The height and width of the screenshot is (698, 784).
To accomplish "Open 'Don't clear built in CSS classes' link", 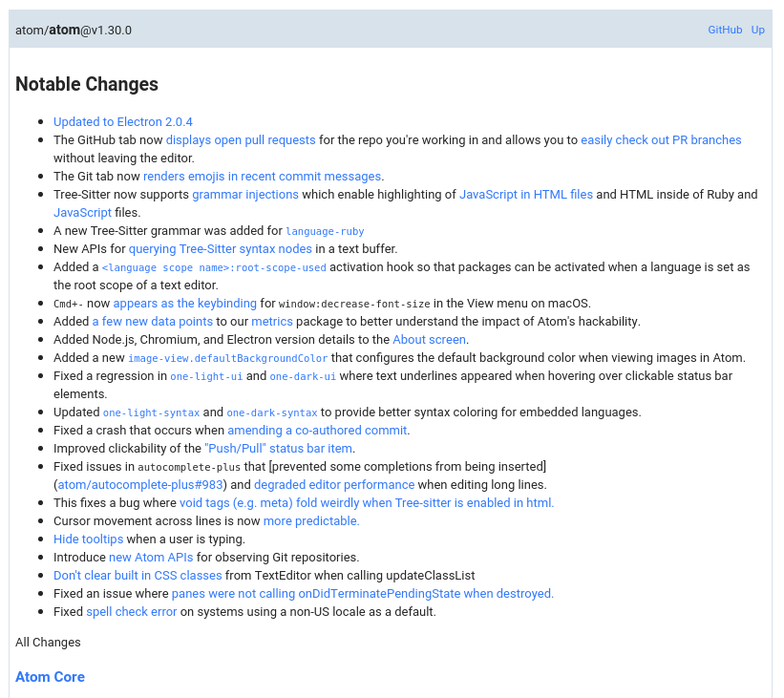I will tap(138, 576).
